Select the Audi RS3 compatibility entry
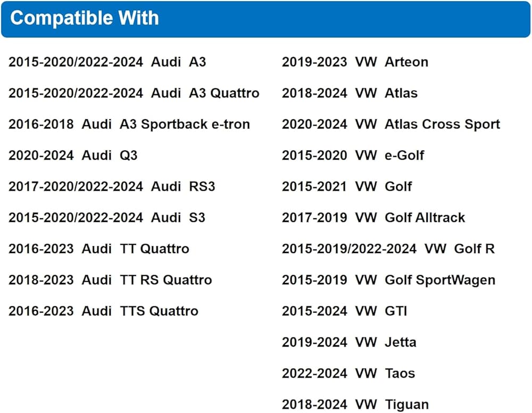Image resolution: width=532 pixels, height=413 pixels. click(x=112, y=187)
